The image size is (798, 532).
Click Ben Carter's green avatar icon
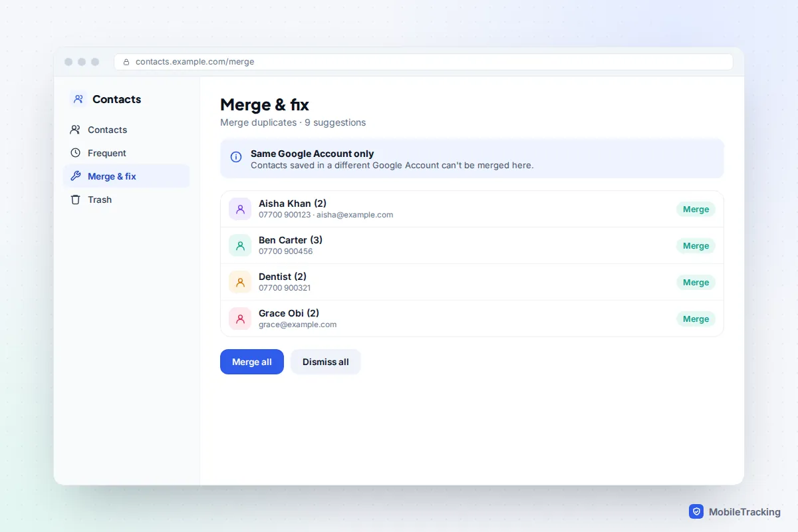pyautogui.click(x=240, y=245)
